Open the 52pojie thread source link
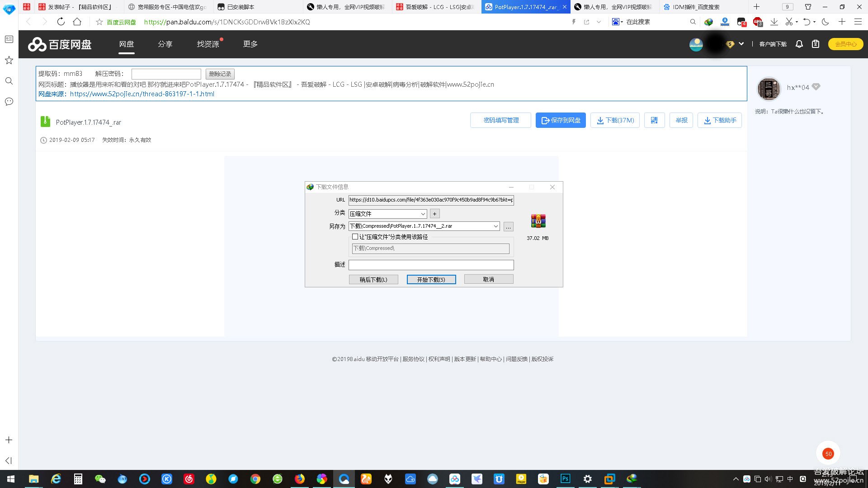The image size is (868, 488). pos(142,94)
